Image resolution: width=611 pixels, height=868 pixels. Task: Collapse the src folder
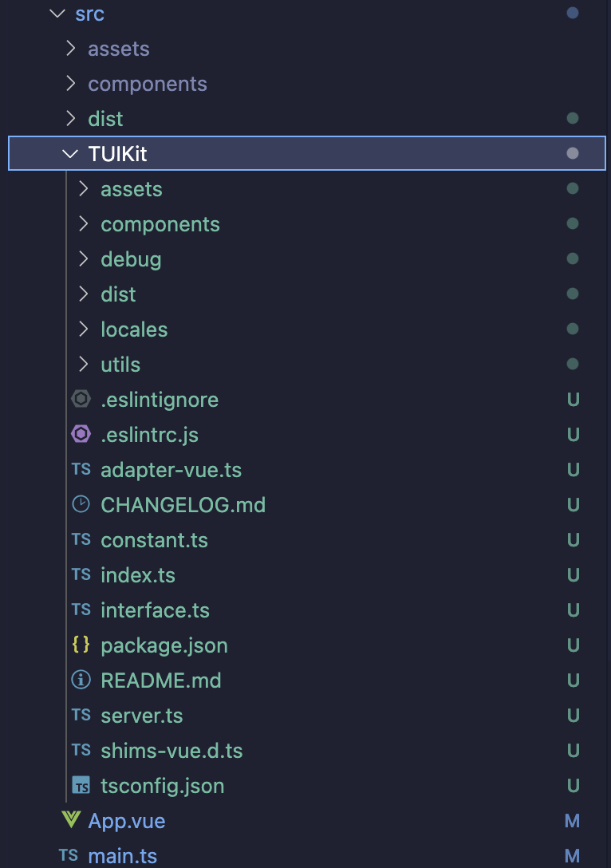56,14
